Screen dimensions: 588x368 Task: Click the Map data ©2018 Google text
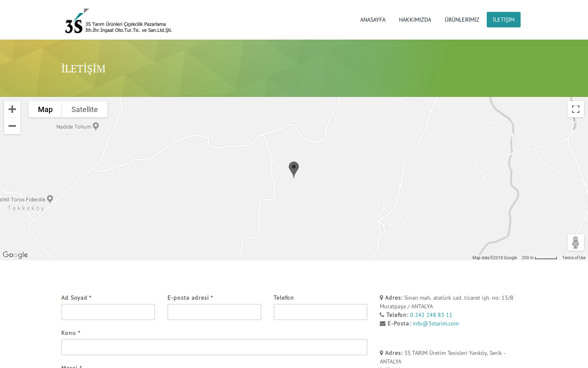coord(494,258)
